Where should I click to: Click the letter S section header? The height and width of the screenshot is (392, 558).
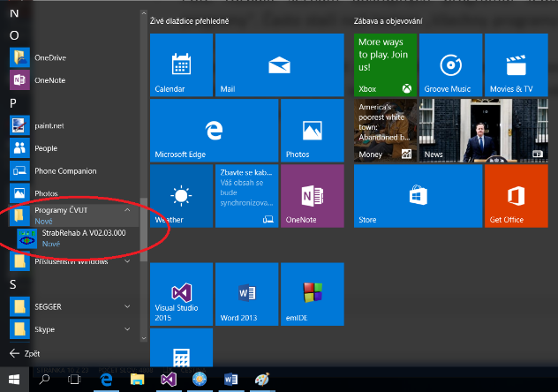(x=13, y=284)
